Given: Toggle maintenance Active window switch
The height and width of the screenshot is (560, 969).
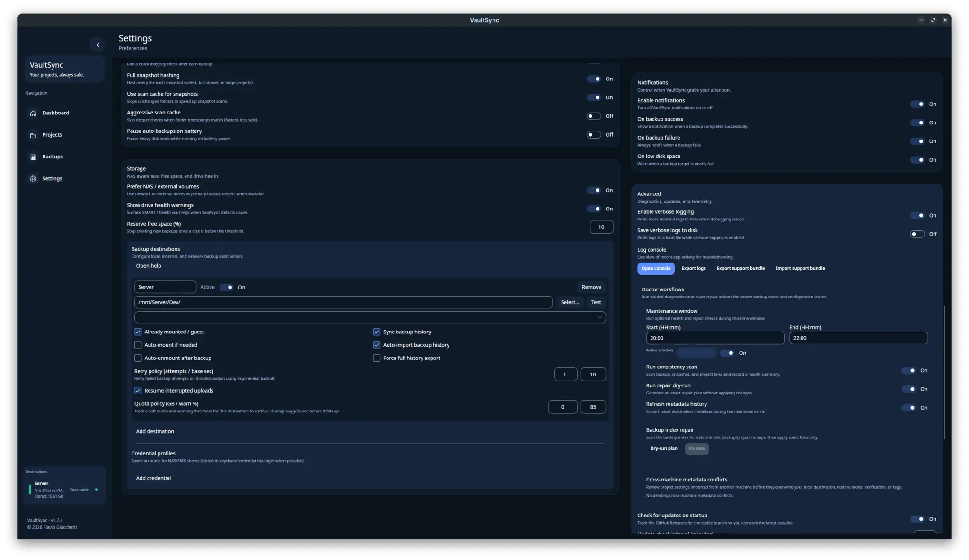Looking at the screenshot, I should coord(727,353).
